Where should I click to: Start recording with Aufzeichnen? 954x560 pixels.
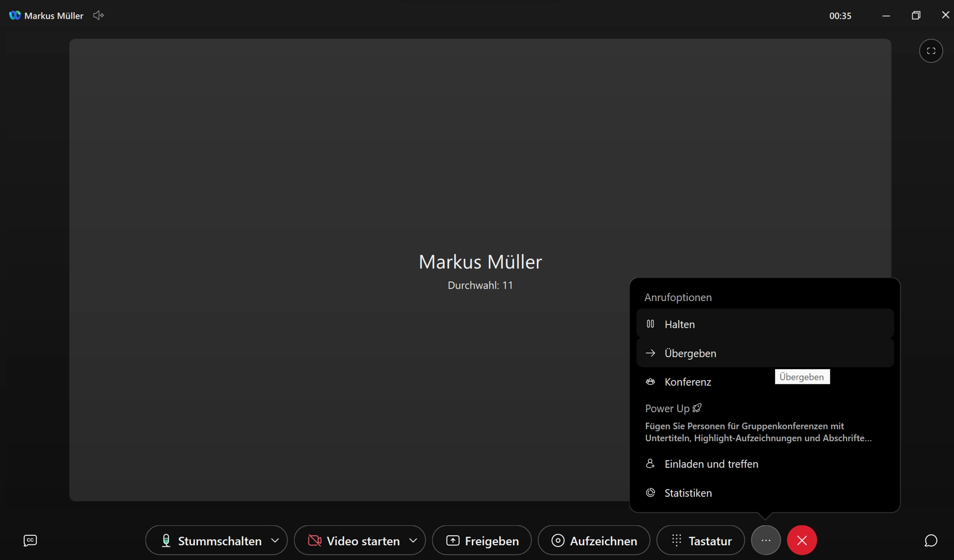point(594,540)
